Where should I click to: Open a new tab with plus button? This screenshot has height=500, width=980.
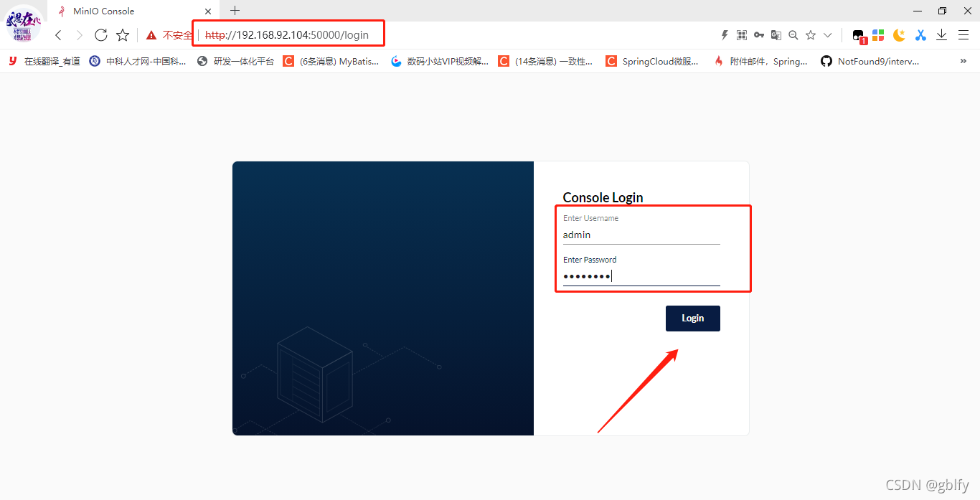pos(235,11)
